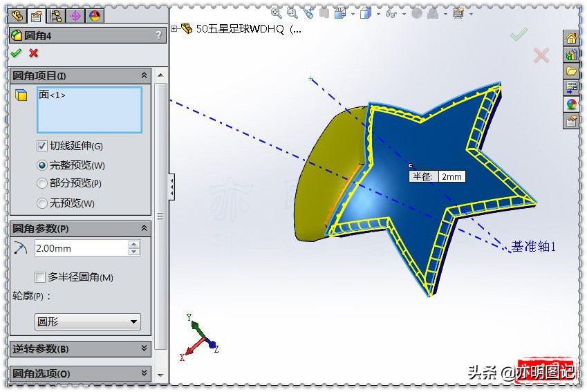Select the 部分预览(P) radio button

coord(42,183)
